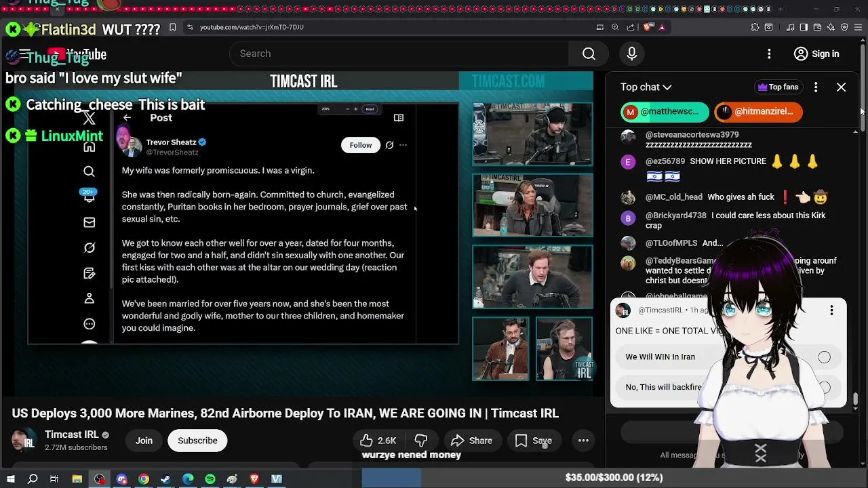Save video to playlist

point(534,441)
